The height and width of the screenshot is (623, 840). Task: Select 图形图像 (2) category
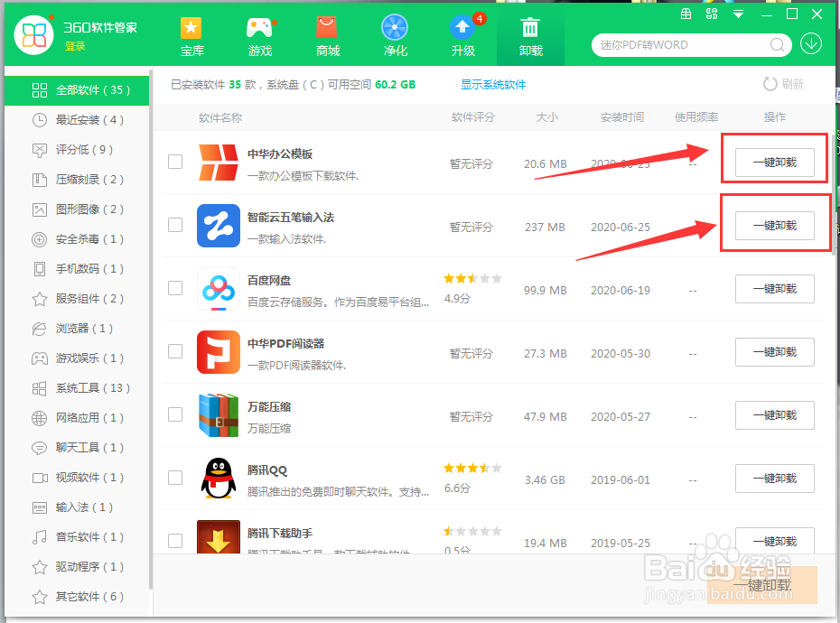[77, 209]
